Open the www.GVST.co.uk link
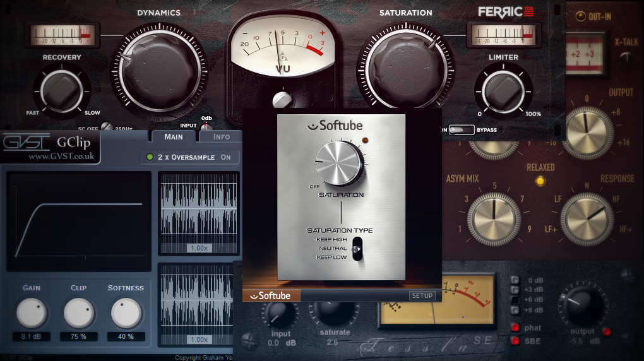644x361 pixels. pos(61,156)
